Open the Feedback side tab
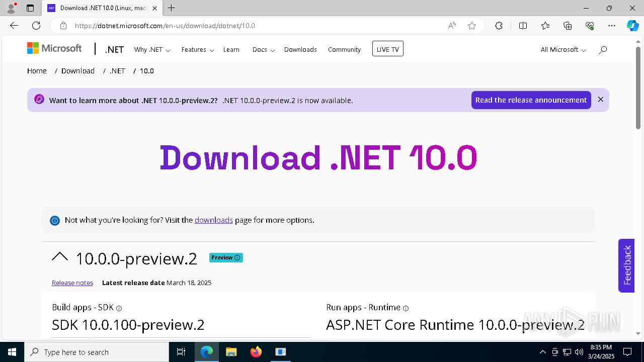644x362 pixels. pos(626,265)
